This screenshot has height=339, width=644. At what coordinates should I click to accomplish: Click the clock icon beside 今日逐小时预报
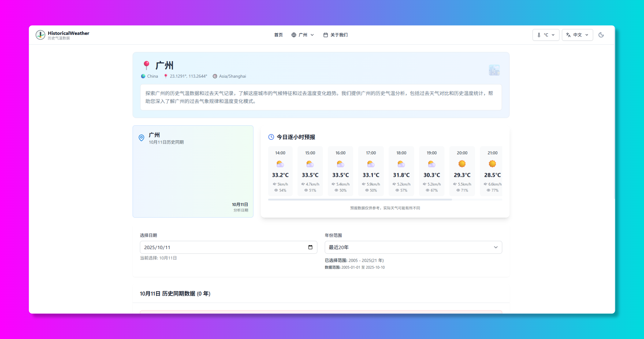point(271,137)
